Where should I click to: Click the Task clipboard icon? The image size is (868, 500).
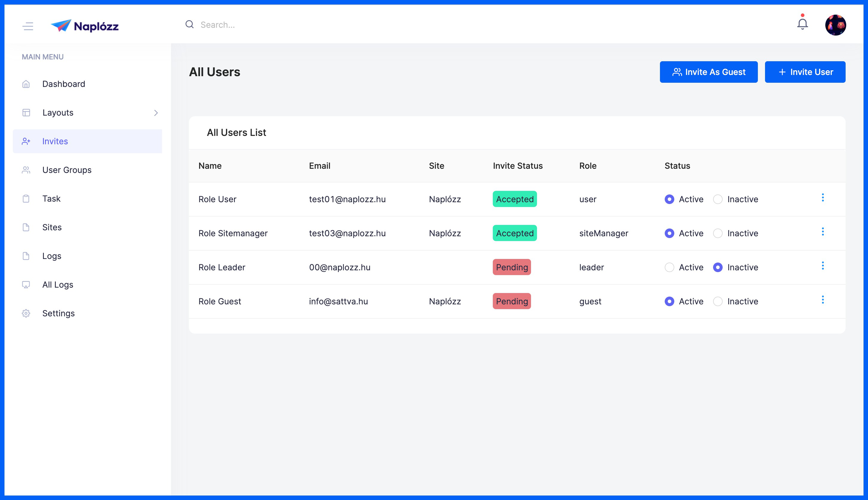pyautogui.click(x=26, y=199)
